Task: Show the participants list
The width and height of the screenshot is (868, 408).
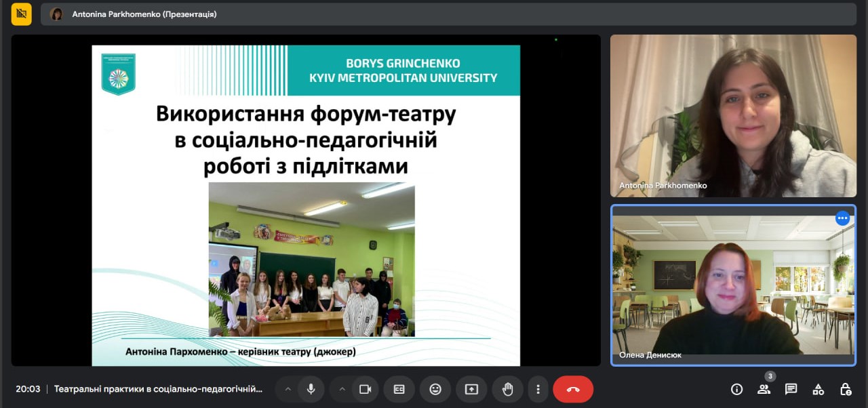Action: [x=764, y=389]
